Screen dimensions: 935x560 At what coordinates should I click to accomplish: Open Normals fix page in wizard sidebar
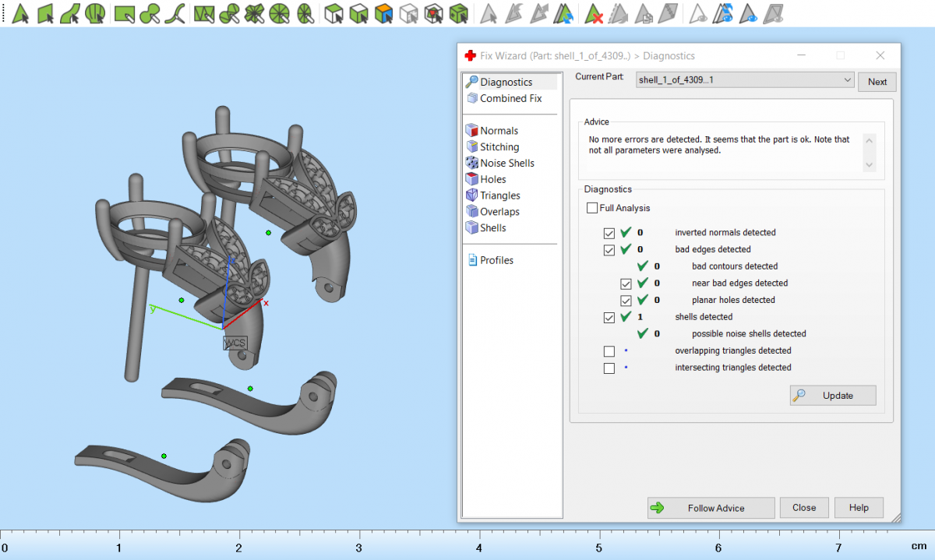click(499, 131)
